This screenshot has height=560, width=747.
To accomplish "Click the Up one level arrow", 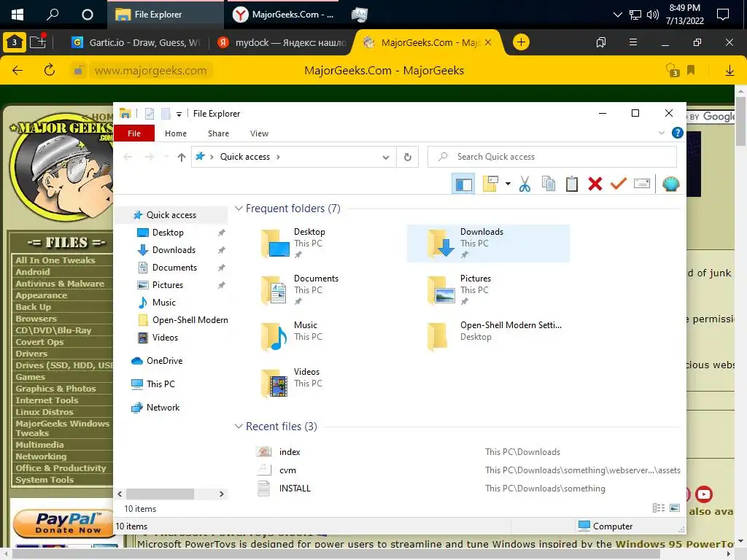I will [181, 157].
